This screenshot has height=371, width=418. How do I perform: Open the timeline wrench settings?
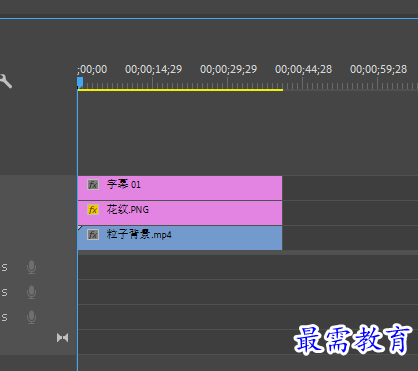5,81
